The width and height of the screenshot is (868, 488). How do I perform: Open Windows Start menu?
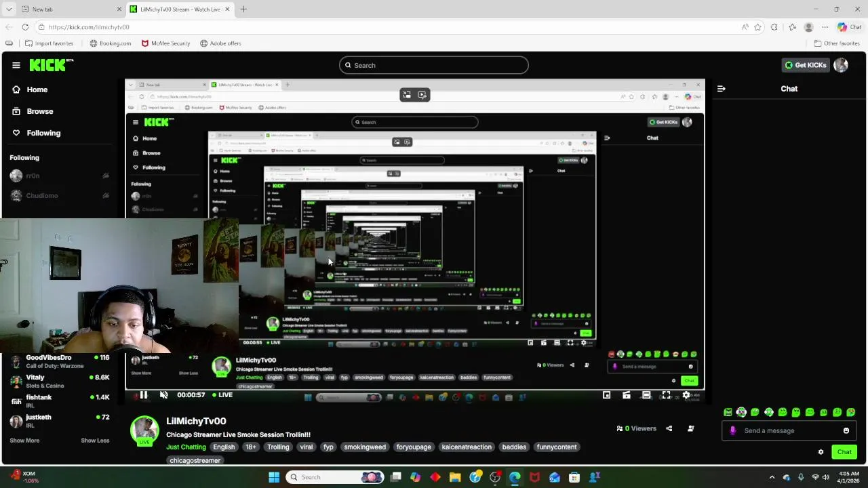point(274,477)
